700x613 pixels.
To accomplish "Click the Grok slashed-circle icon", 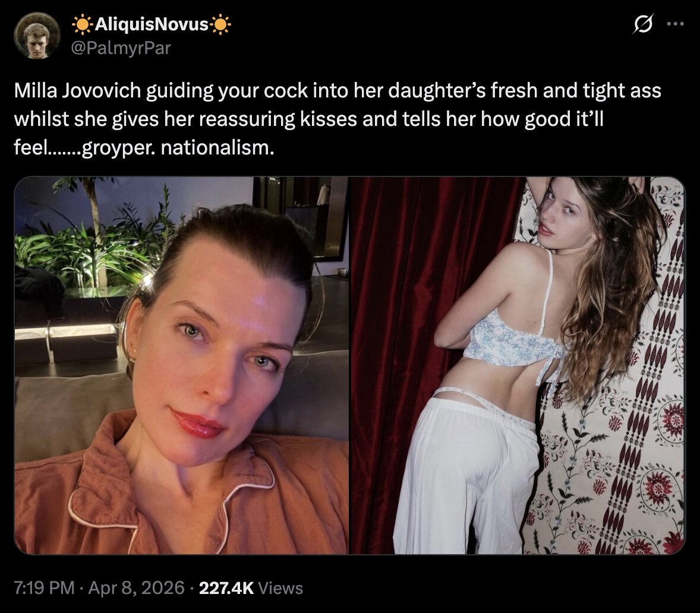I will (644, 24).
